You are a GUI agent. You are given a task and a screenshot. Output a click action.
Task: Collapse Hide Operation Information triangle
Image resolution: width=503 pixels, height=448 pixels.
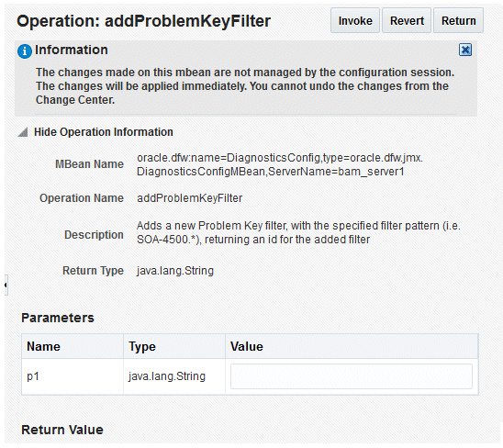click(23, 132)
